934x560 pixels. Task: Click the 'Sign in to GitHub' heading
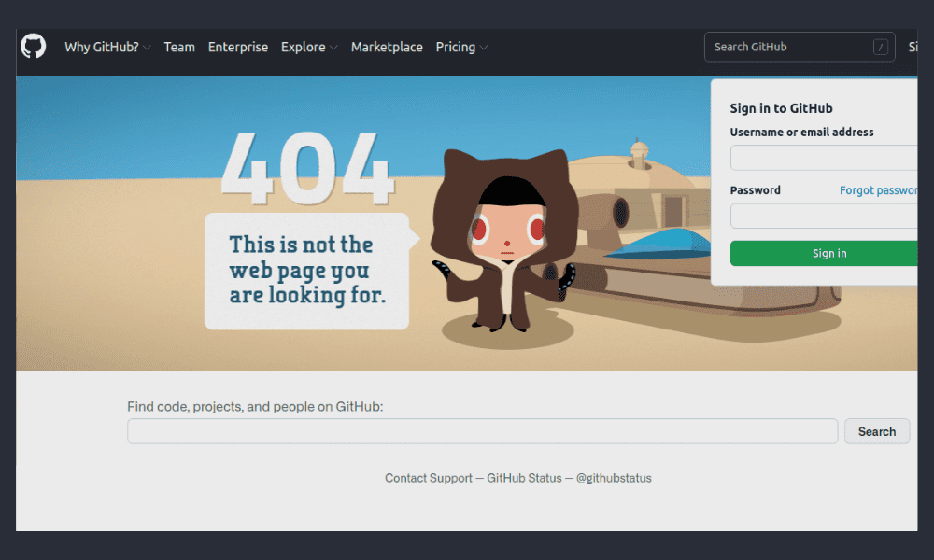(781, 108)
